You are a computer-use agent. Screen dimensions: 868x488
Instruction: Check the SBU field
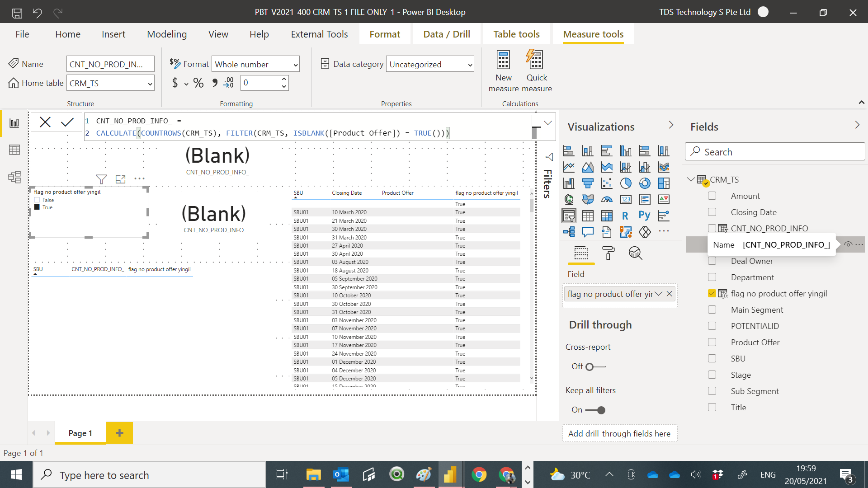click(712, 358)
